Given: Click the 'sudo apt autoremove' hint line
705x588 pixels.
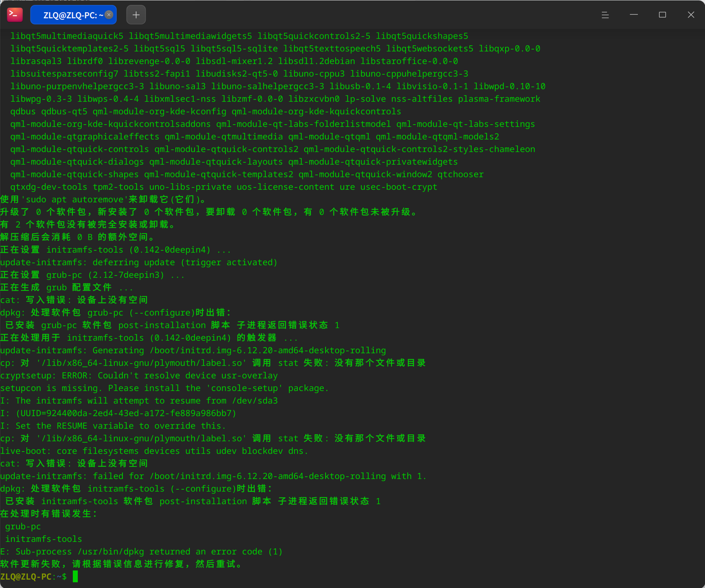Looking at the screenshot, I should (103, 199).
